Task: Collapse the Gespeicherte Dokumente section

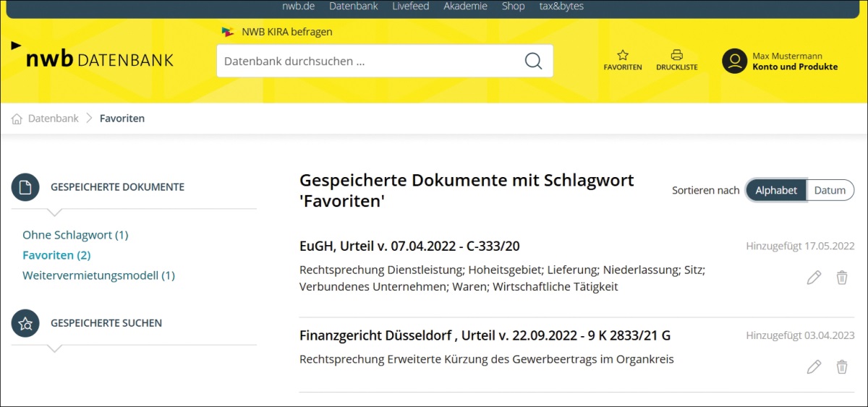Action: [x=117, y=187]
